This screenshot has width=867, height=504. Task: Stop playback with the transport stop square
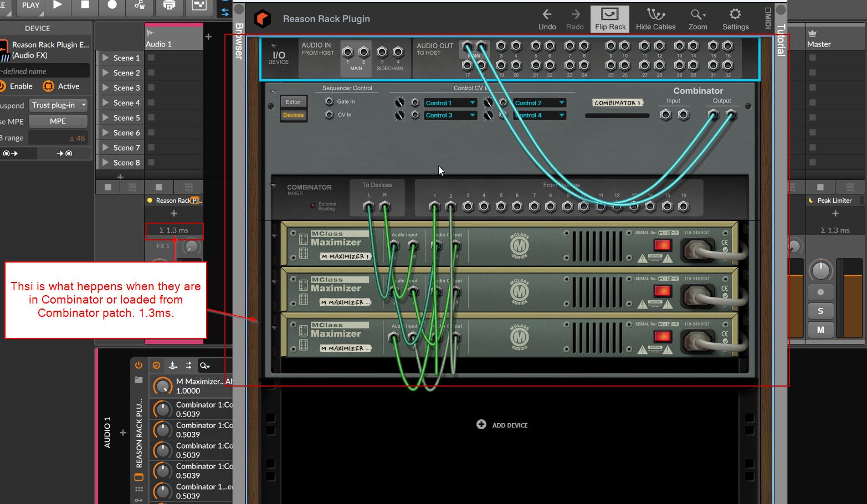(85, 5)
